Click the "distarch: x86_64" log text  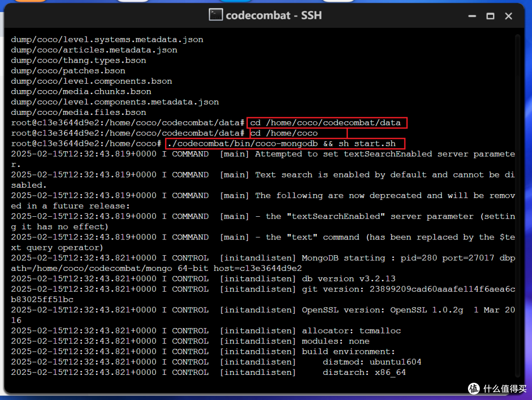[364, 372]
